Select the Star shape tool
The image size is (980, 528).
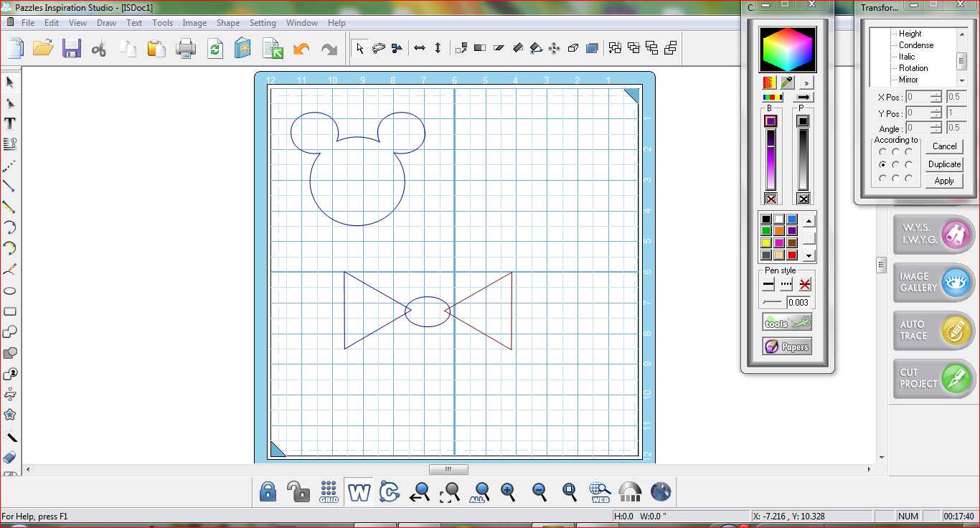click(x=10, y=415)
